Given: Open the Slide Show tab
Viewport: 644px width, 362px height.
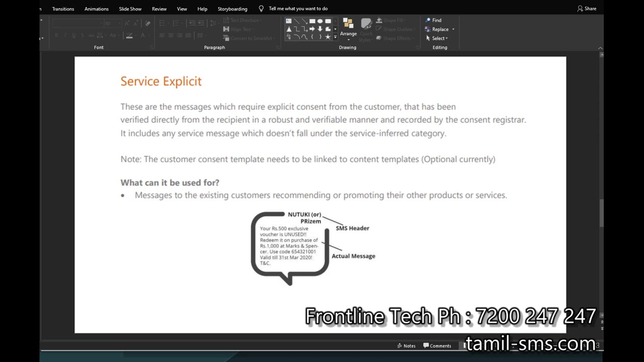Looking at the screenshot, I should pyautogui.click(x=130, y=9).
